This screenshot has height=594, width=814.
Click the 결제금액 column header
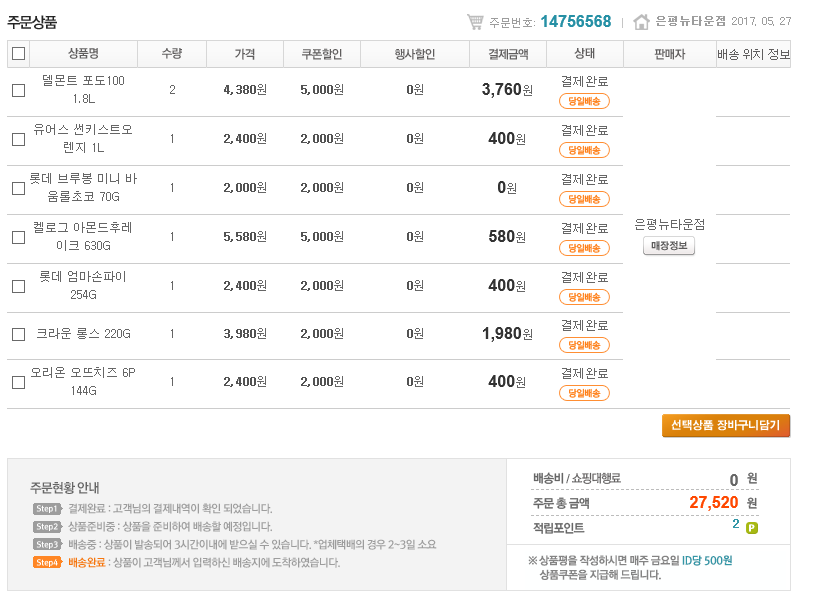pos(507,54)
